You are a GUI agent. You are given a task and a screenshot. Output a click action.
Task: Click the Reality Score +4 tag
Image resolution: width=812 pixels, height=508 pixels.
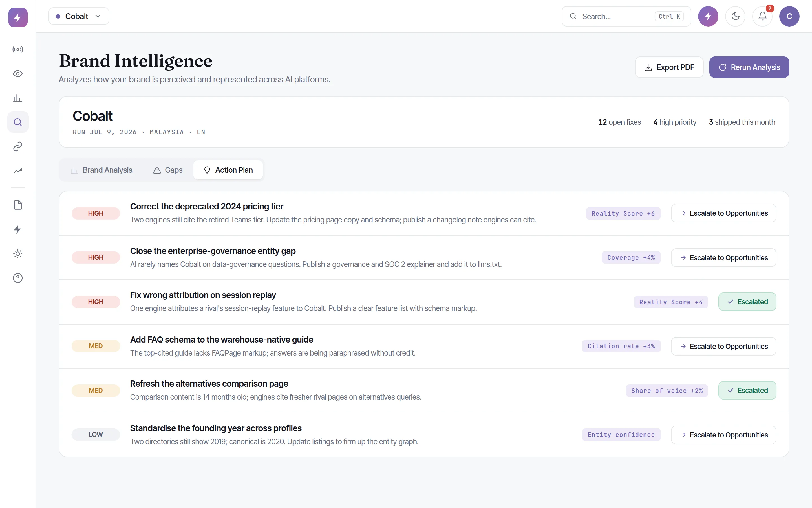pos(671,302)
